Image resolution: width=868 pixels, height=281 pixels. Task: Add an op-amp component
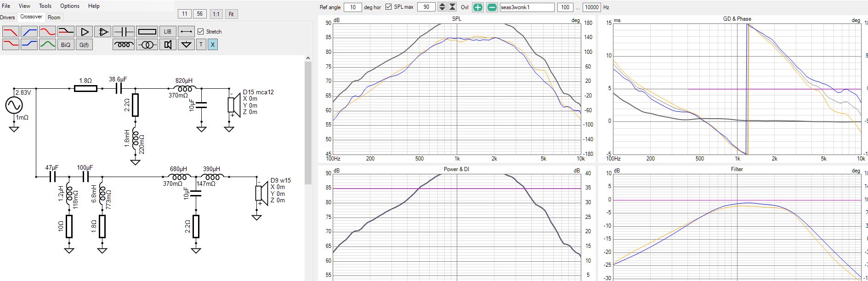click(x=102, y=32)
